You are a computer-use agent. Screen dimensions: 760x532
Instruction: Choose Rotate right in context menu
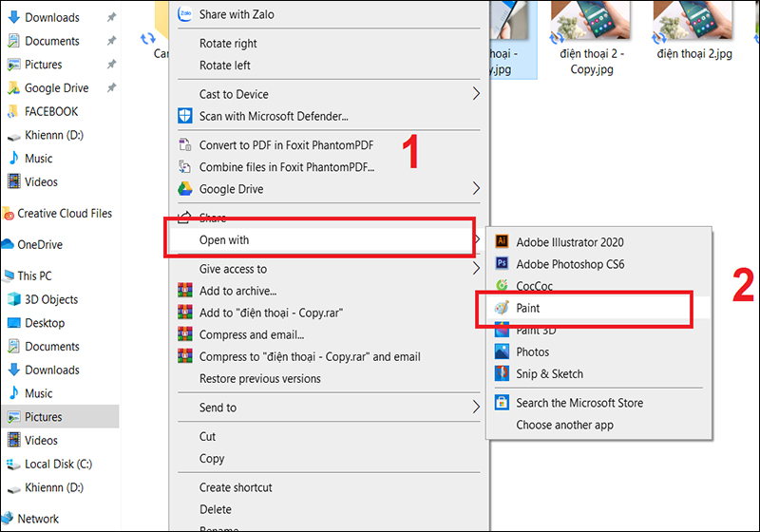point(229,44)
